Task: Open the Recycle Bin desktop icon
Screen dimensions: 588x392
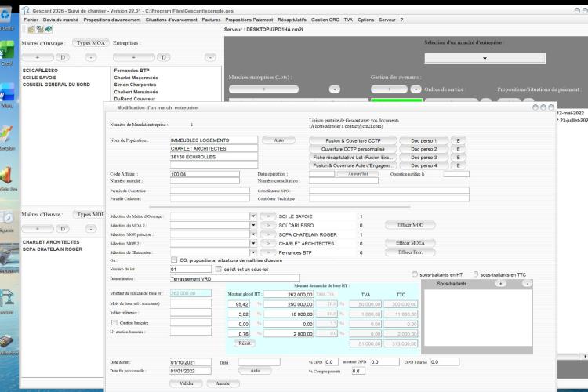Action: click(6, 16)
